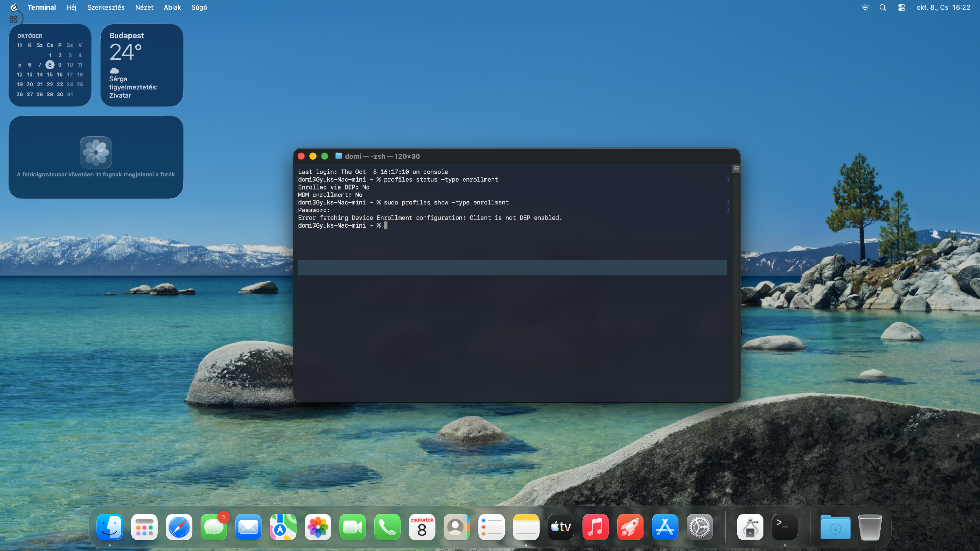
Task: Open the Súgó menu
Action: [199, 7]
